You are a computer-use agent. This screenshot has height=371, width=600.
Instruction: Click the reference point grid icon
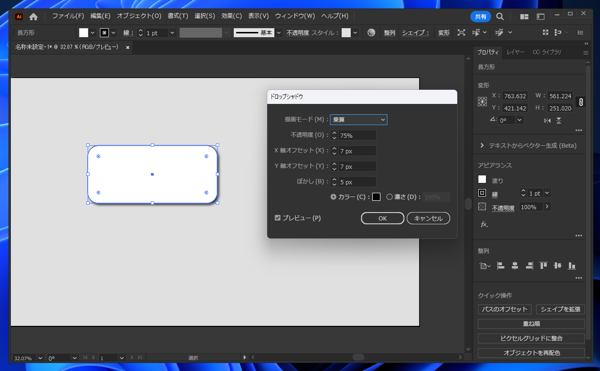click(x=482, y=101)
